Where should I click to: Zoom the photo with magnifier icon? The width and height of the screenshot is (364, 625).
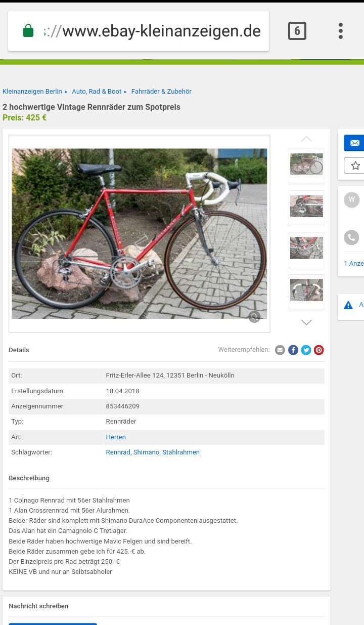coord(254,317)
